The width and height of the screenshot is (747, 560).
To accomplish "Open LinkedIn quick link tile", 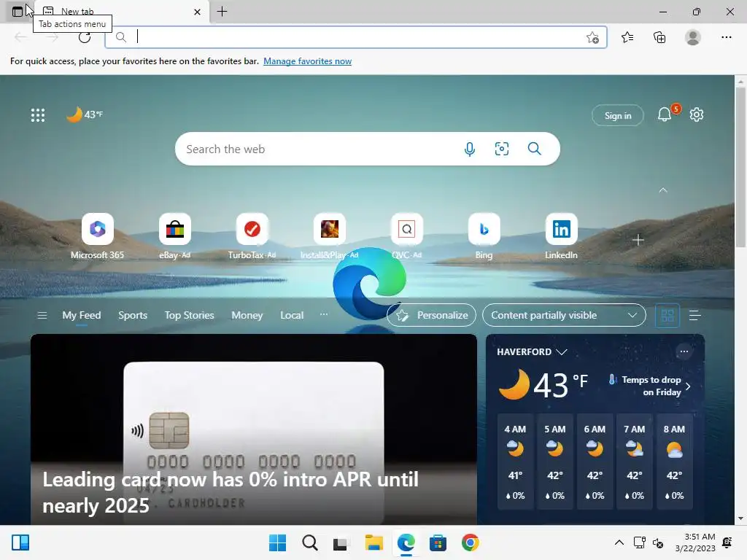I will pos(561,236).
